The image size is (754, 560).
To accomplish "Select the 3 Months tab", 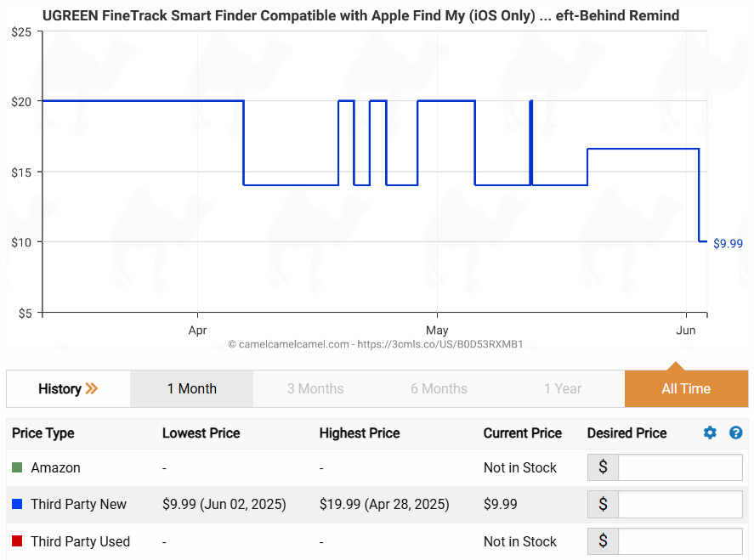I will pos(315,388).
